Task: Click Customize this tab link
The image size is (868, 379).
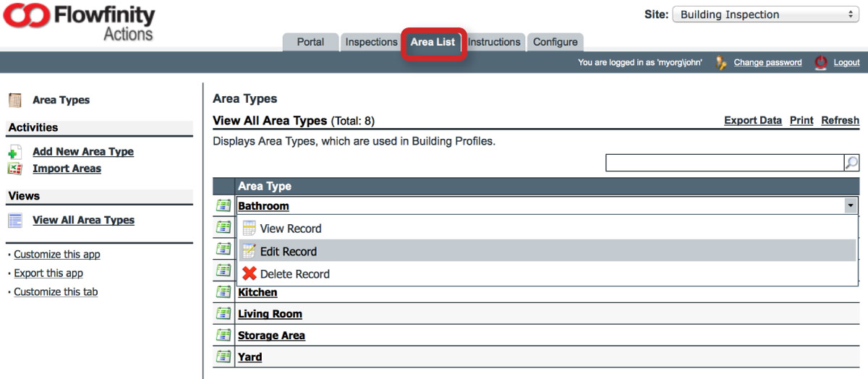Action: point(56,292)
